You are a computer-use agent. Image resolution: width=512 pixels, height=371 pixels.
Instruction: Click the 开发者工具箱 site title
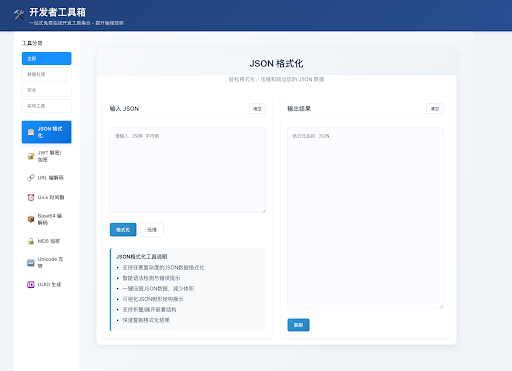coord(57,12)
